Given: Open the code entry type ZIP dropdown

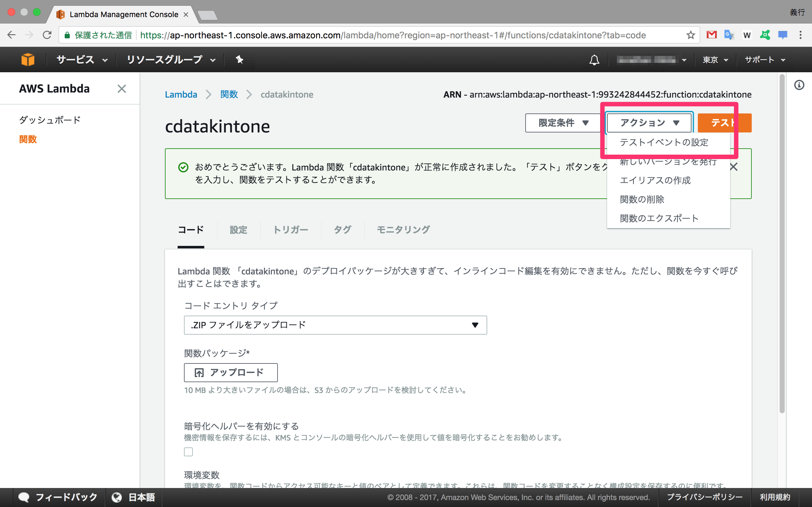Looking at the screenshot, I should [x=335, y=325].
